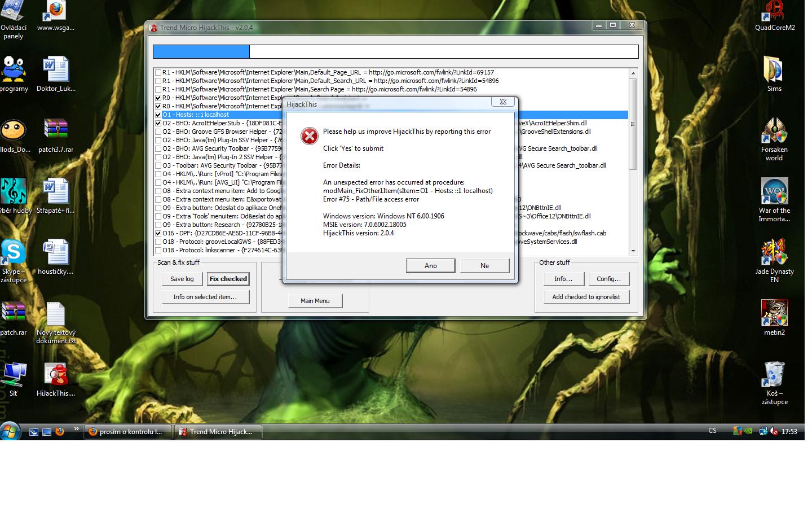Click the red error icon in dialog
Viewport: 812px width, 508px height.
[309, 136]
